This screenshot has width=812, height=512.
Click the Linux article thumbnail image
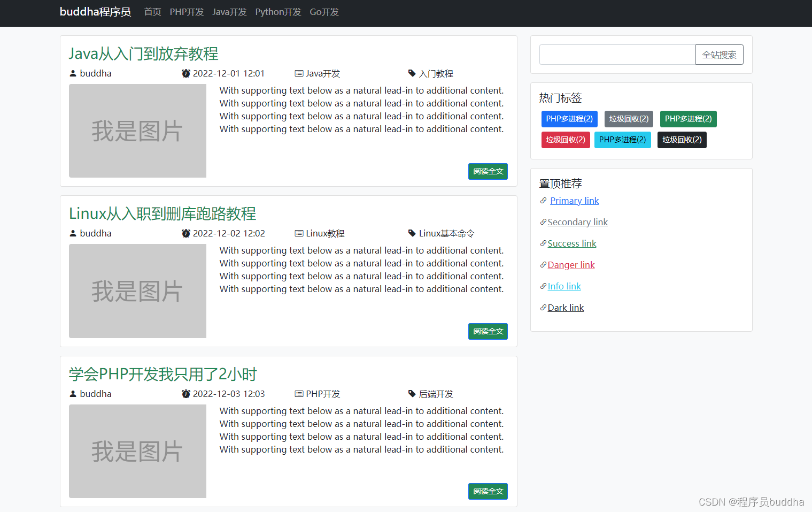137,291
